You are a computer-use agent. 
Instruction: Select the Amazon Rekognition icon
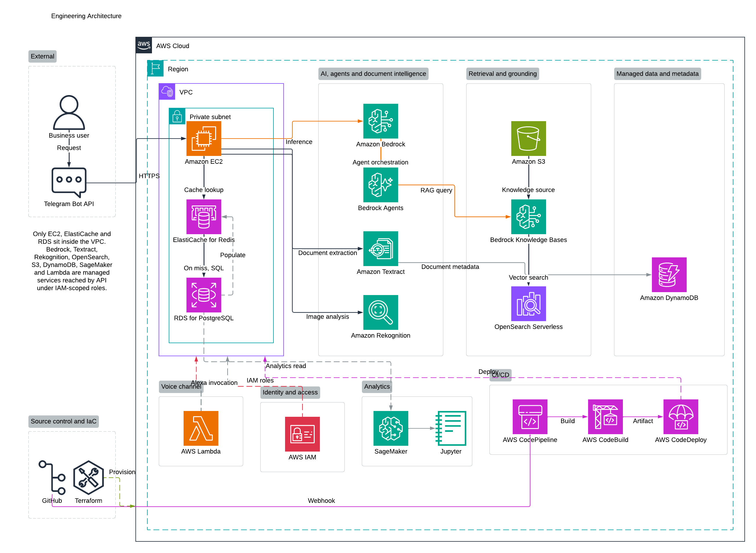[x=380, y=312]
